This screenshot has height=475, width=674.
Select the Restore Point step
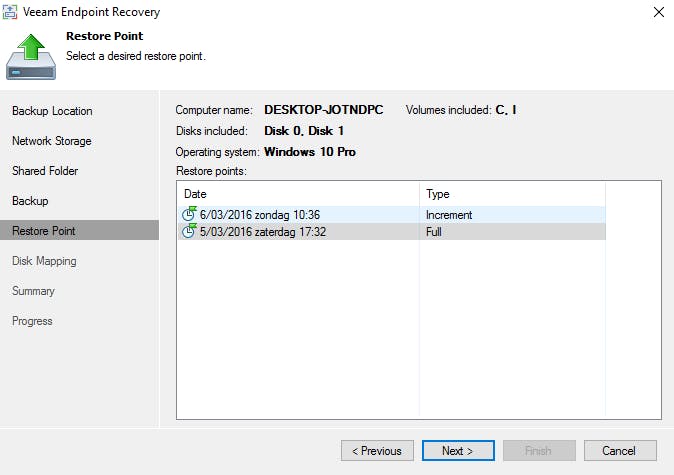80,230
